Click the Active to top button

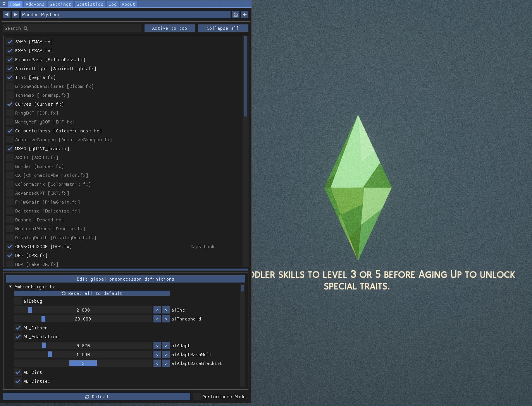click(x=169, y=28)
